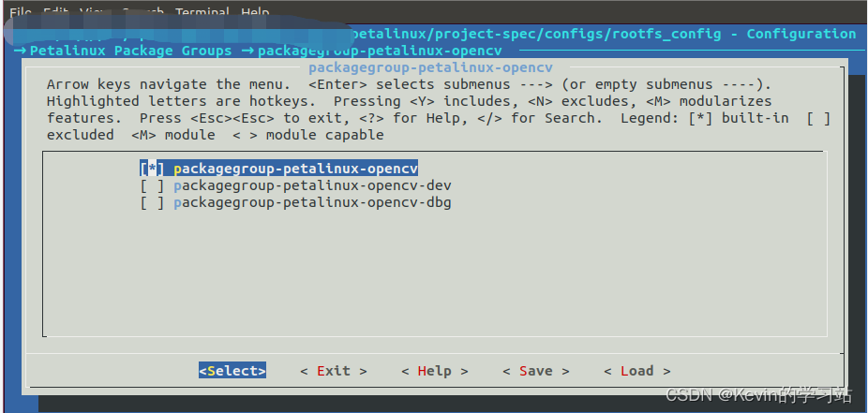Select the packagegroup-petalinux-opencv-dev entry label
Viewport: 868px width, 413px height.
312,185
